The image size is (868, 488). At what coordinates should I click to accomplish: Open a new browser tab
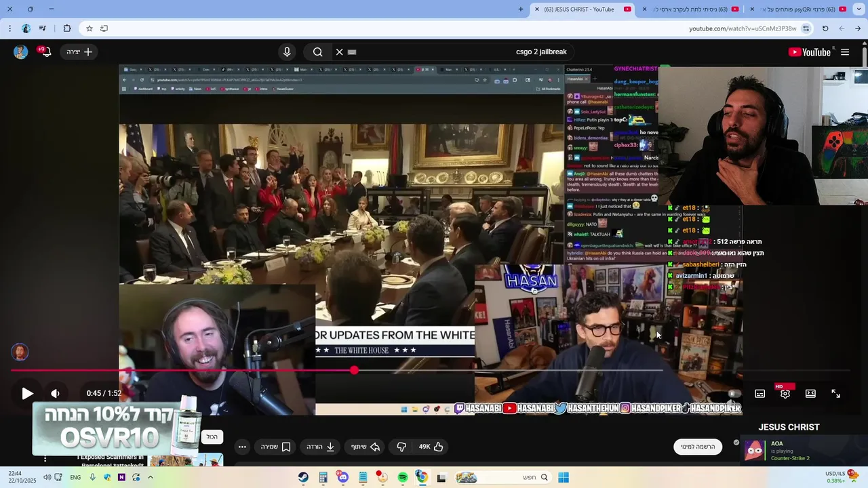521,9
